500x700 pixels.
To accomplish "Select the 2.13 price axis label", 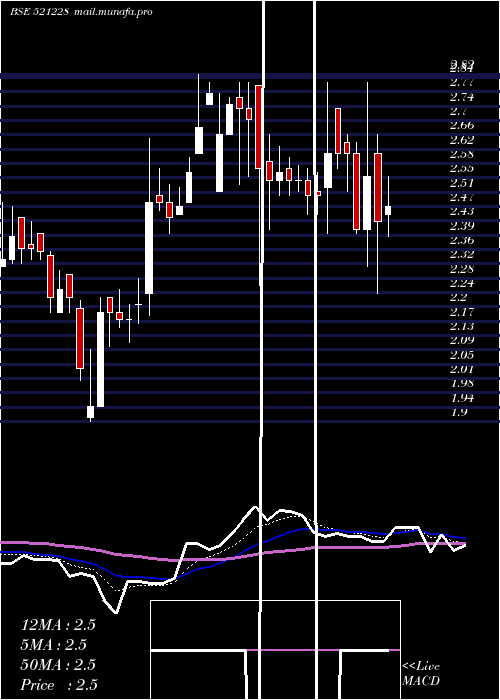I will tap(462, 326).
